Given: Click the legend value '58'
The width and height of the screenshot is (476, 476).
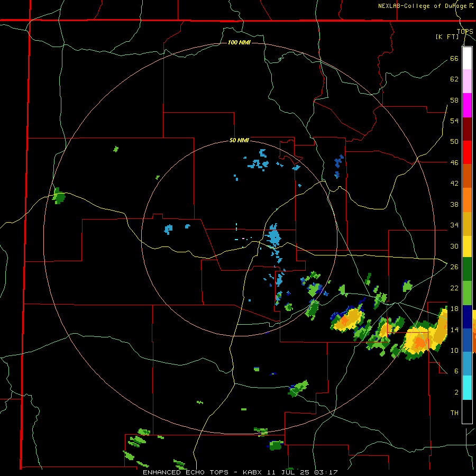Looking at the screenshot, I should click(x=454, y=100).
